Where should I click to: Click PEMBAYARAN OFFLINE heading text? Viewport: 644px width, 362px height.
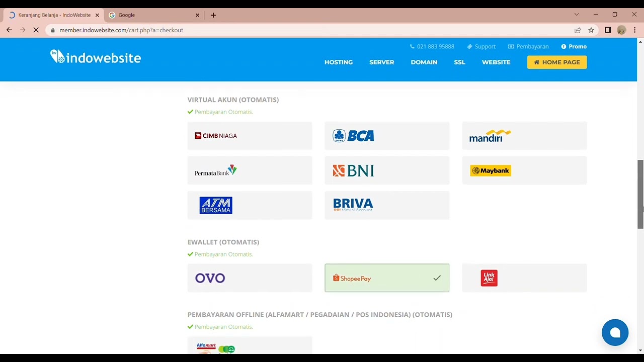tap(320, 315)
